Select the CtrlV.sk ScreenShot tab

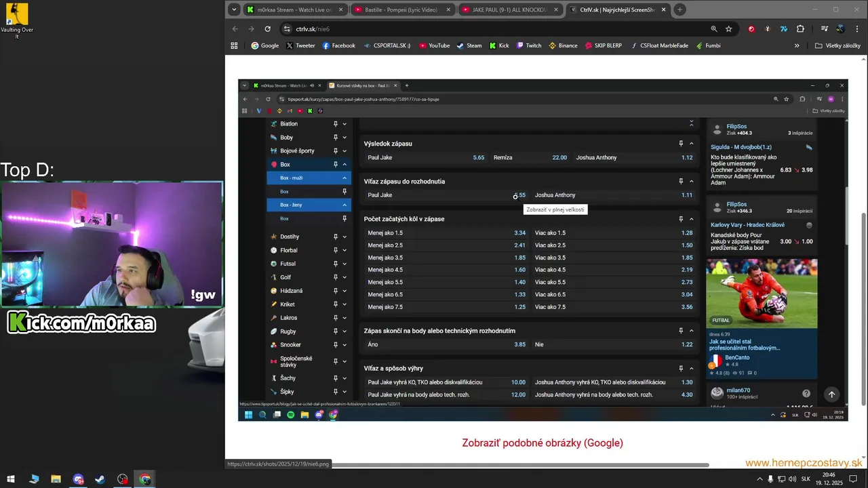(617, 9)
